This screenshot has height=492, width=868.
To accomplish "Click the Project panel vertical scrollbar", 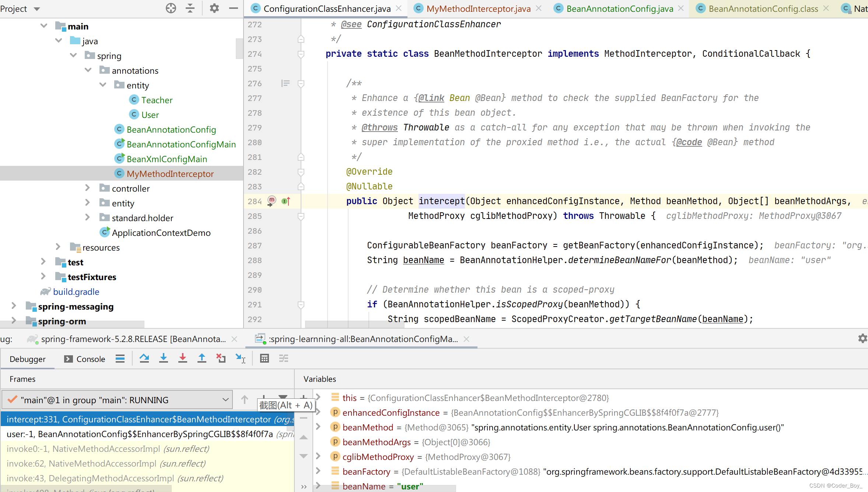I will click(x=239, y=48).
